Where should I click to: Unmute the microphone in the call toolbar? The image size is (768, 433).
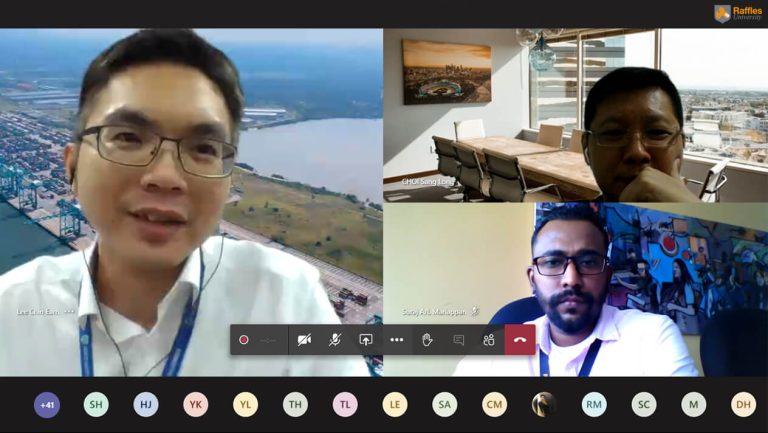tap(335, 340)
